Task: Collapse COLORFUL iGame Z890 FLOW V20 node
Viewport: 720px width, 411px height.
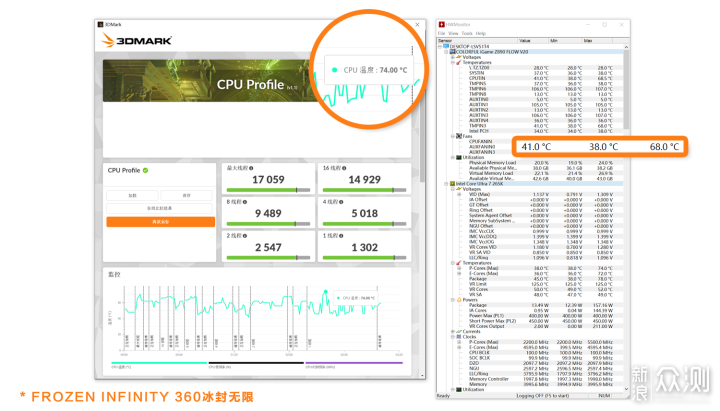Action: (x=446, y=52)
